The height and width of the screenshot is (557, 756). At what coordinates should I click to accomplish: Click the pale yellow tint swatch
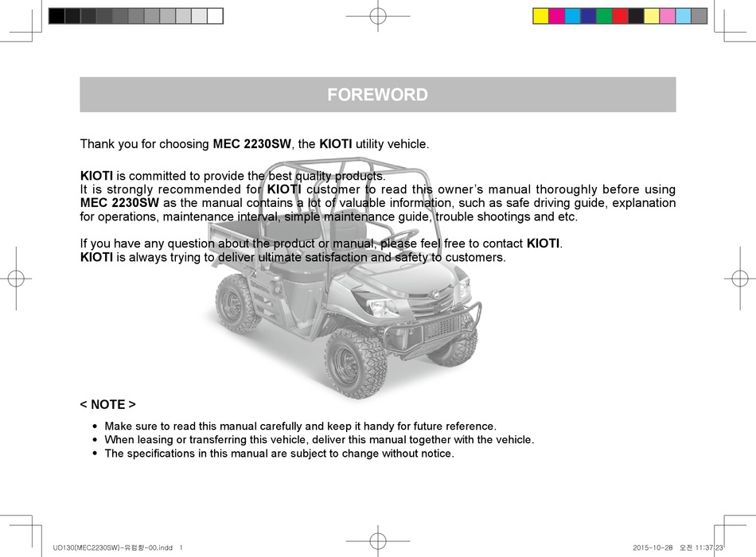coord(652,16)
